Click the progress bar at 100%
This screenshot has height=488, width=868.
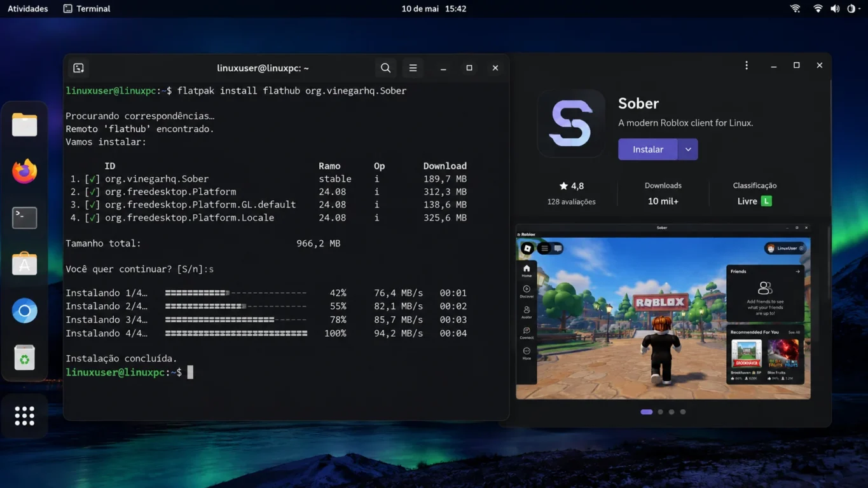coord(236,334)
